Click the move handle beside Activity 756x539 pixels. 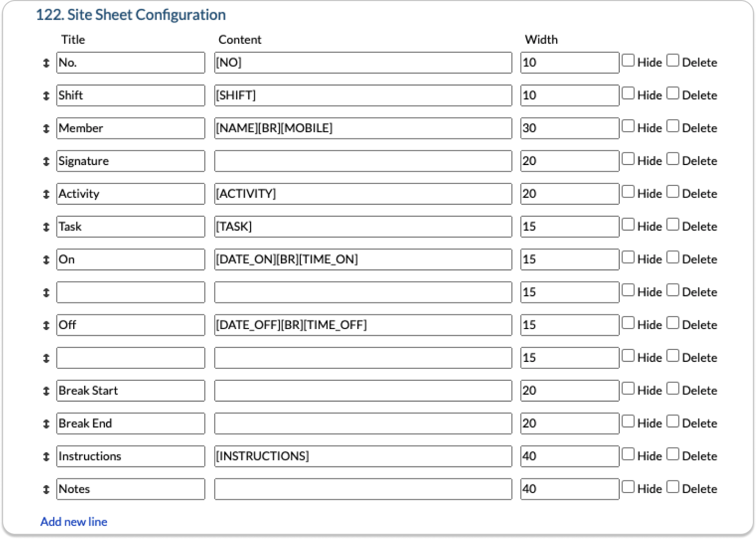click(x=46, y=194)
